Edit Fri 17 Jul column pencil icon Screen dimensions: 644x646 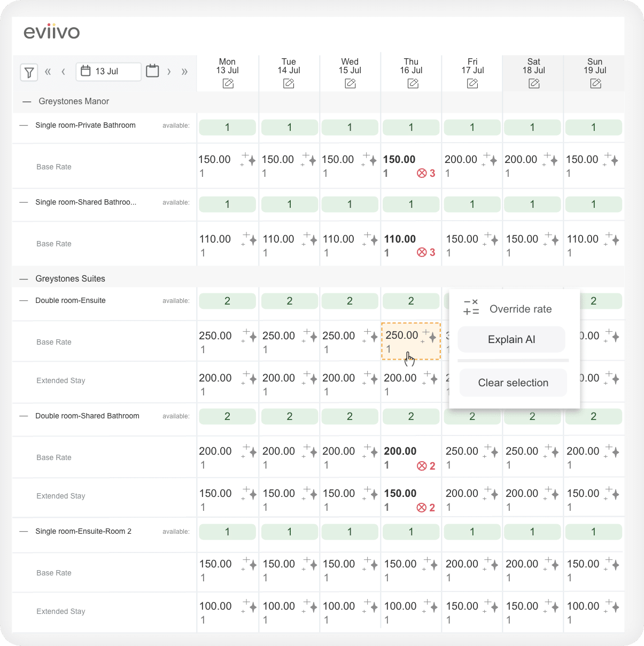tap(472, 83)
